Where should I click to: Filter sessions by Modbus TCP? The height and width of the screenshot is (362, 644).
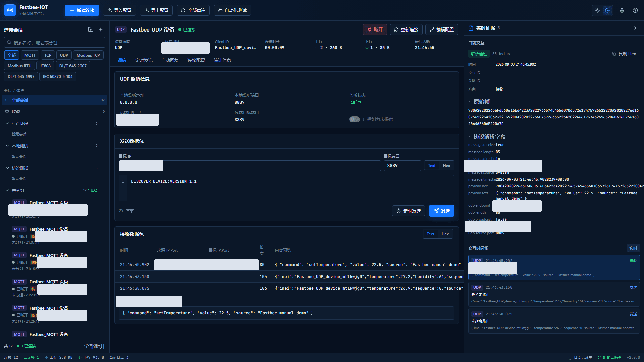click(x=88, y=55)
